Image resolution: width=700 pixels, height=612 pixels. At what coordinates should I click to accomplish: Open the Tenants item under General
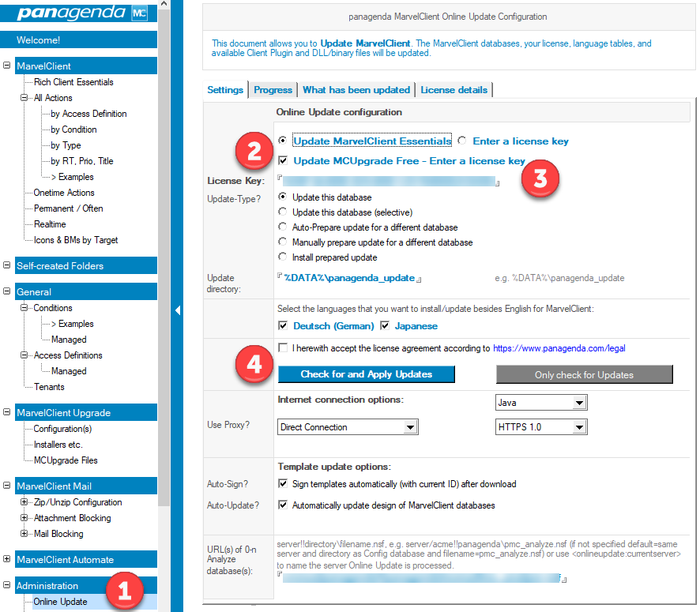49,387
